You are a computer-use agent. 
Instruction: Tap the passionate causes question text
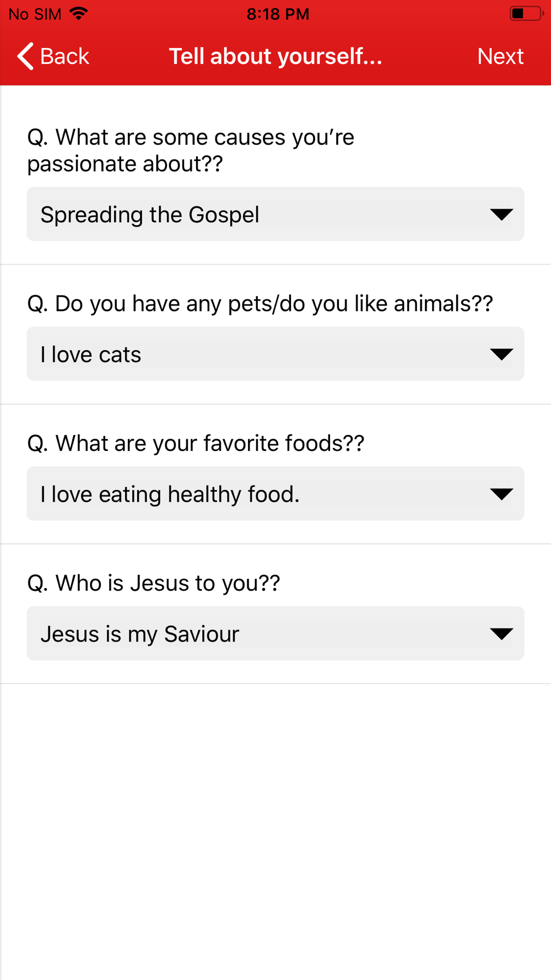[x=191, y=150]
